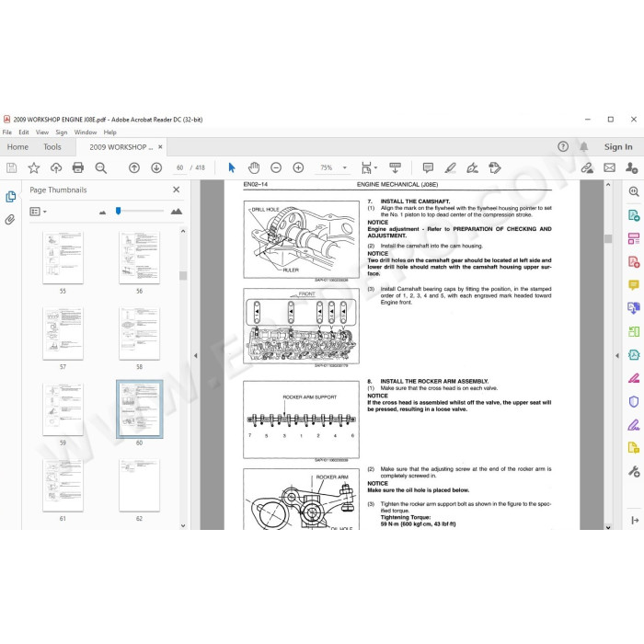Viewport: 644px width, 644px height.
Task: Send file by email envelope icon
Action: tap(609, 167)
